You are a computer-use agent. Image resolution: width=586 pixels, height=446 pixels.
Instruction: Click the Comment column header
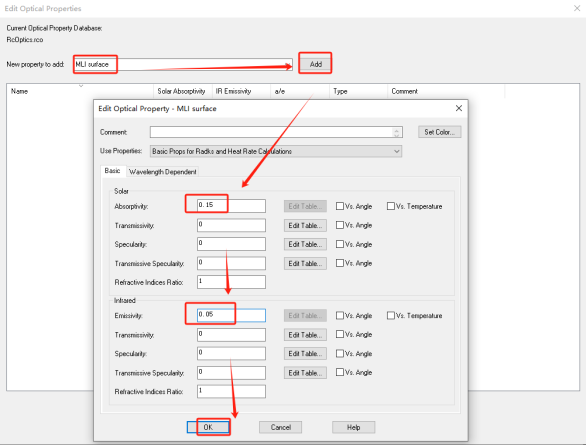pyautogui.click(x=446, y=91)
